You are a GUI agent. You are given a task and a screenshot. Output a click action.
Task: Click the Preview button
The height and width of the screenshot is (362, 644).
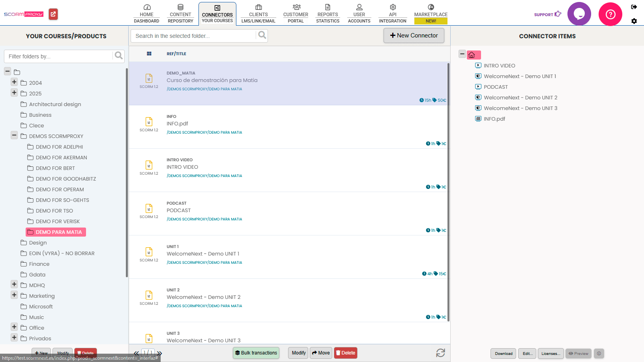[x=578, y=353]
